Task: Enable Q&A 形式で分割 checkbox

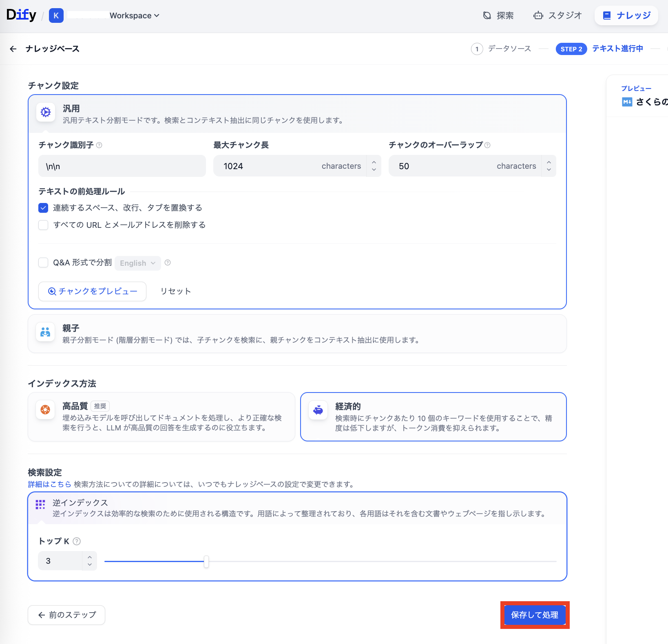Action: tap(43, 262)
